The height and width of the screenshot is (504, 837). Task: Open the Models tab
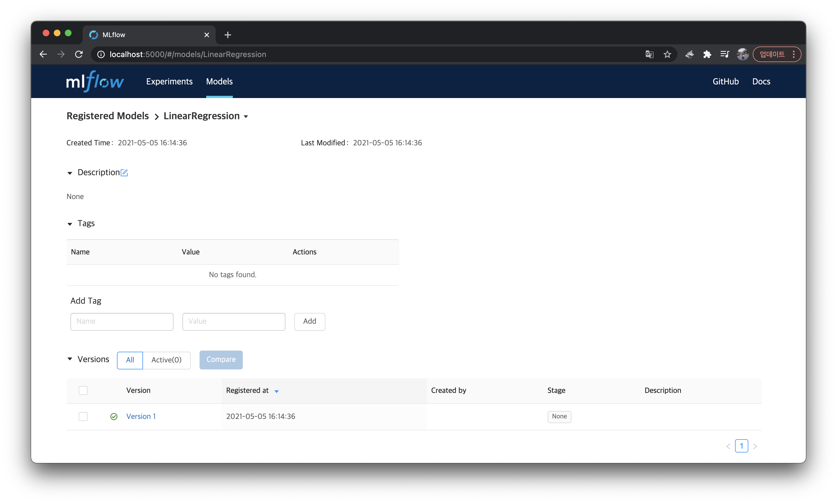[219, 81]
